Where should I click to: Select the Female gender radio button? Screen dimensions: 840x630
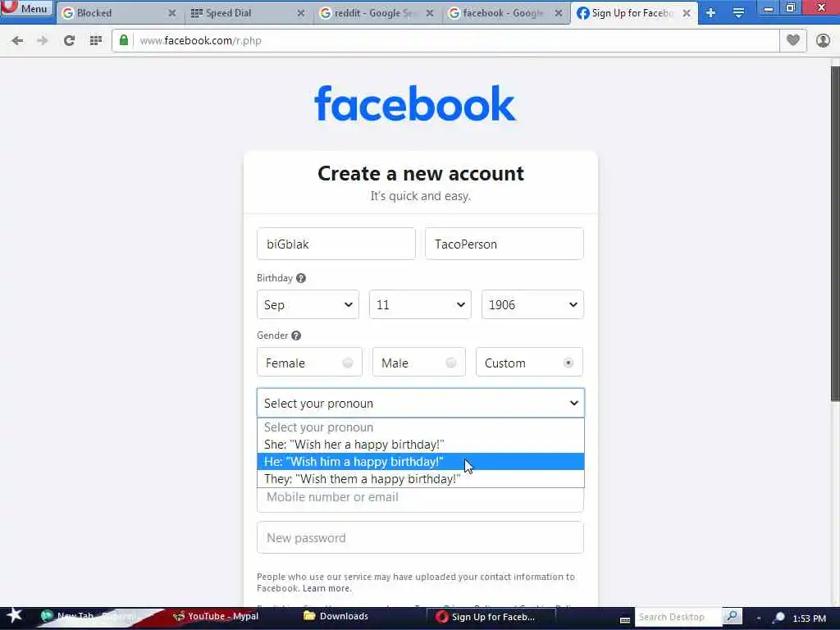tap(348, 363)
